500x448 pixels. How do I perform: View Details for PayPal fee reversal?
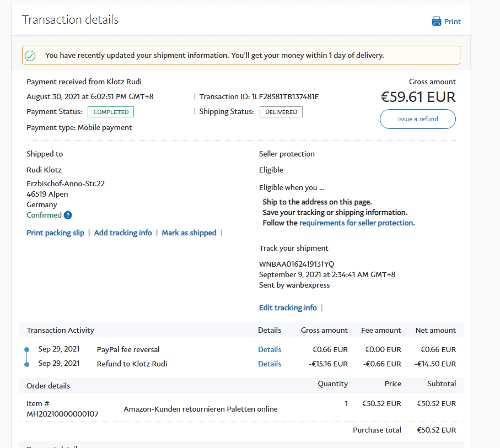pyautogui.click(x=270, y=350)
